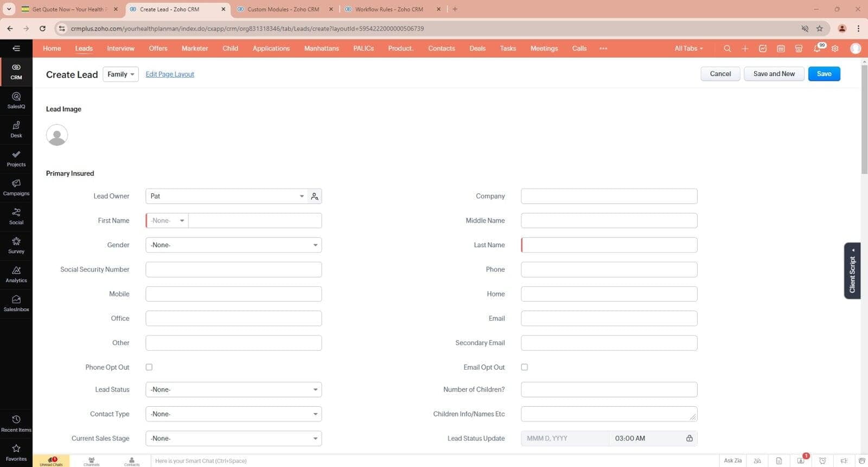
Task: Click the blue Save button
Action: click(x=824, y=74)
